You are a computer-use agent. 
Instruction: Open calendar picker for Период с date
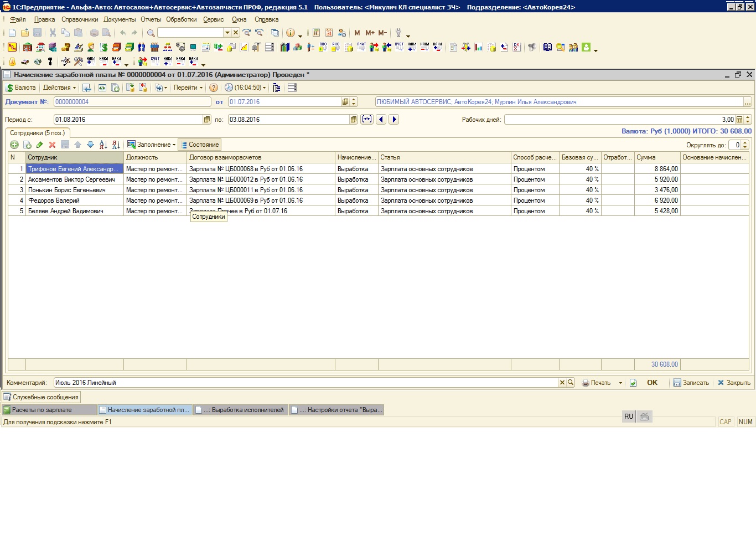(x=207, y=120)
